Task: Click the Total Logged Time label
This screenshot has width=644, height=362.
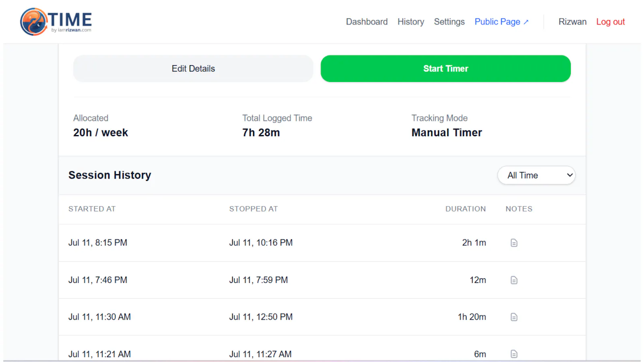Action: 277,118
